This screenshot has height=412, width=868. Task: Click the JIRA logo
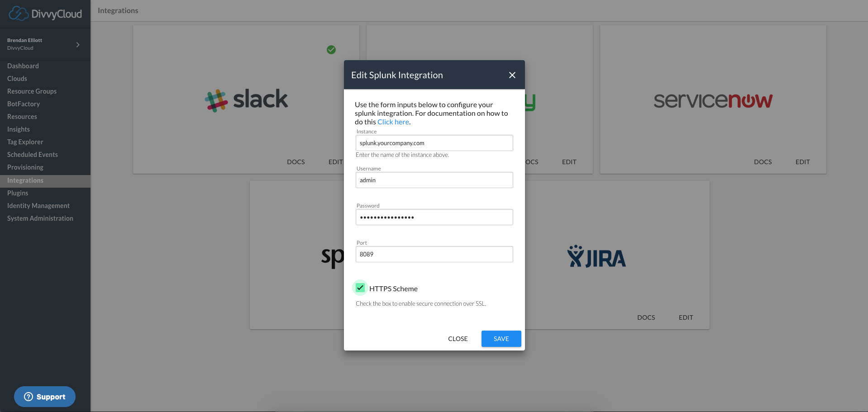[596, 257]
